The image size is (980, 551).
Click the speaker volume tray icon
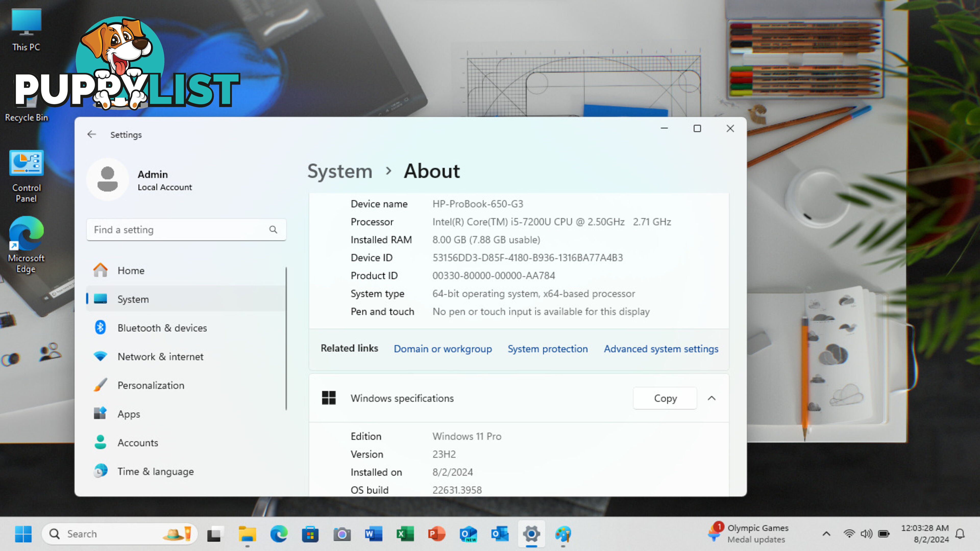pyautogui.click(x=866, y=534)
